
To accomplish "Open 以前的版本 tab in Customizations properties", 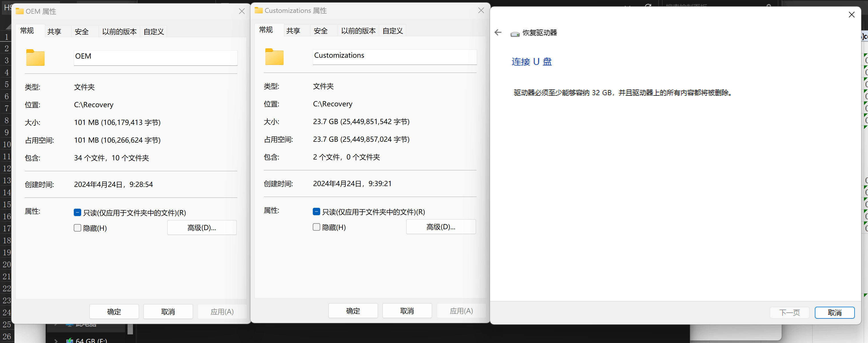I will (358, 31).
